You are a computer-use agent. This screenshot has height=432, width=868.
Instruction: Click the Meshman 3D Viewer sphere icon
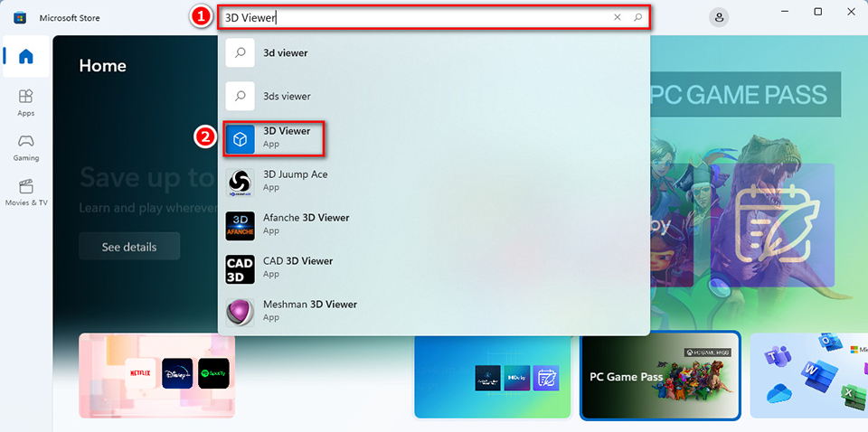click(x=240, y=313)
